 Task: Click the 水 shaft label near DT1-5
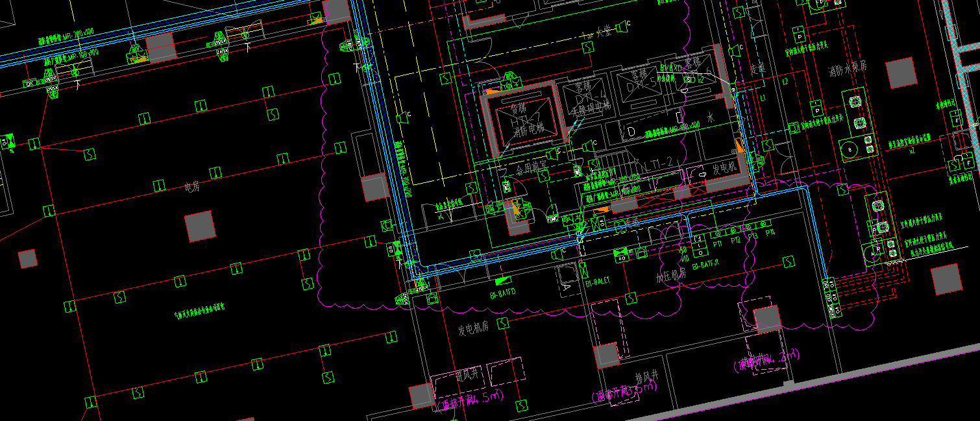[x=710, y=117]
